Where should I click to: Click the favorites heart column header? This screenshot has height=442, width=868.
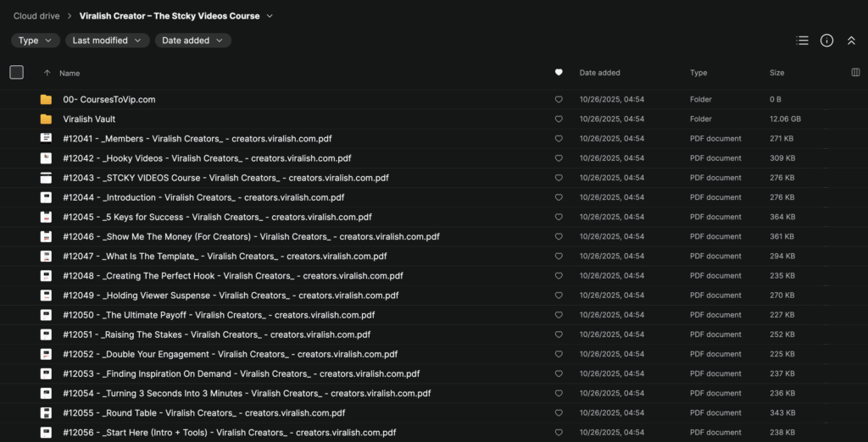pos(559,73)
